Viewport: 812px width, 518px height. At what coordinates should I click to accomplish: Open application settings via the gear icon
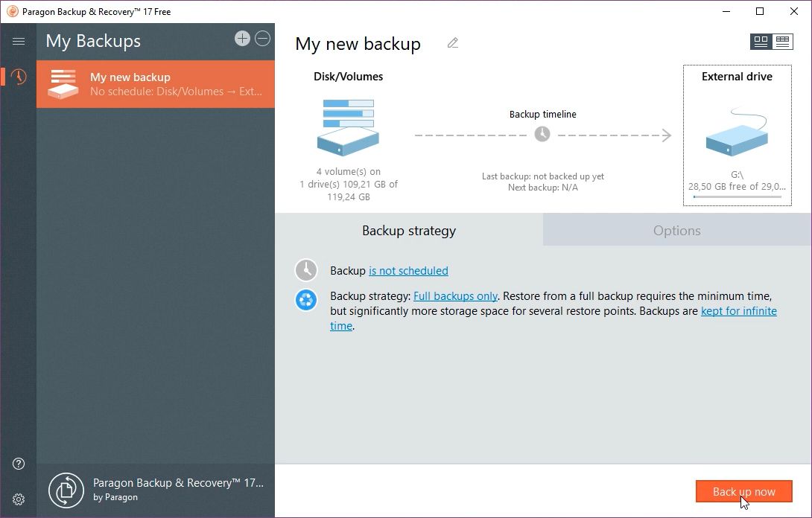coord(18,499)
